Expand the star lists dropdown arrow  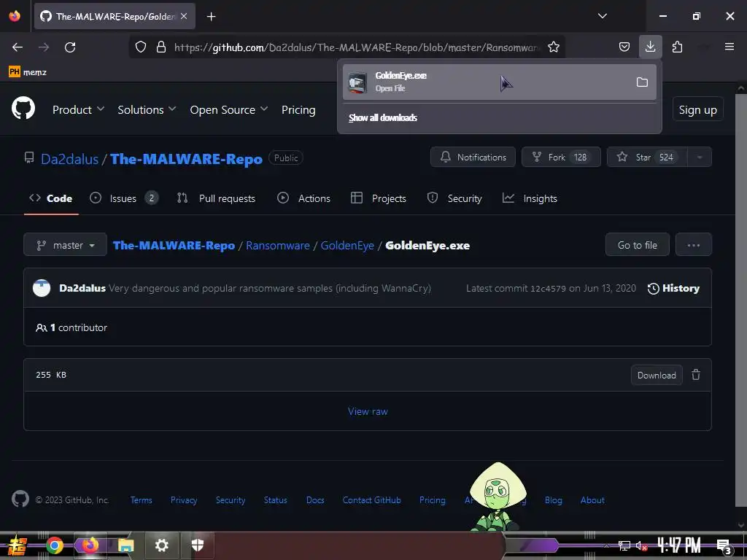coord(700,157)
